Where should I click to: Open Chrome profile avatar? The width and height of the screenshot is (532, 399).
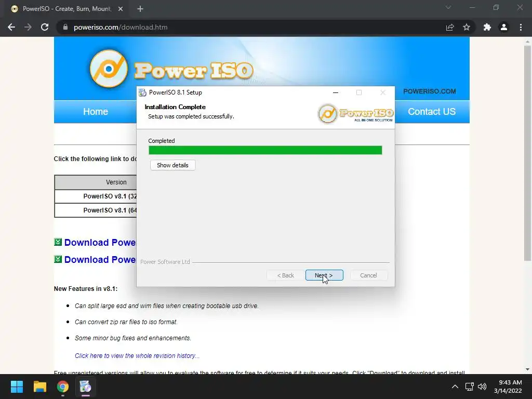tap(504, 27)
